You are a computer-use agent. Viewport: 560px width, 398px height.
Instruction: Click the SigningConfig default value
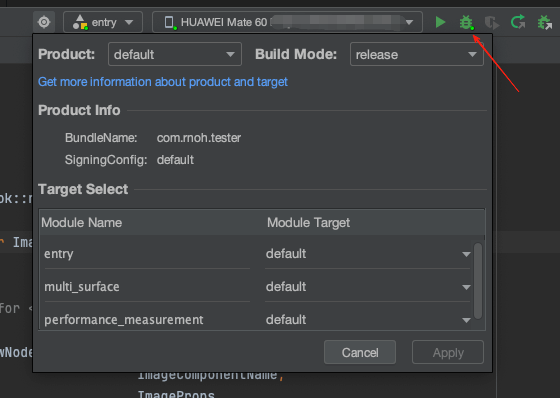click(x=175, y=160)
